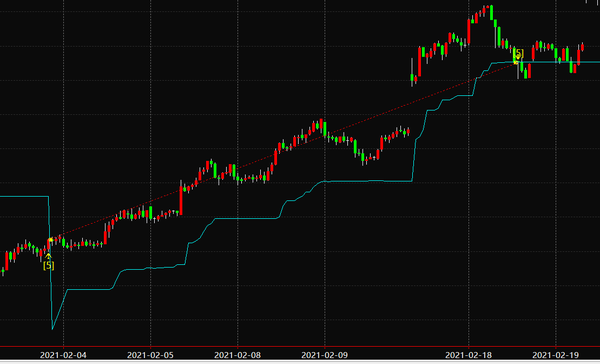
Task: Select the 2021-02-08 date label
Action: [238, 355]
